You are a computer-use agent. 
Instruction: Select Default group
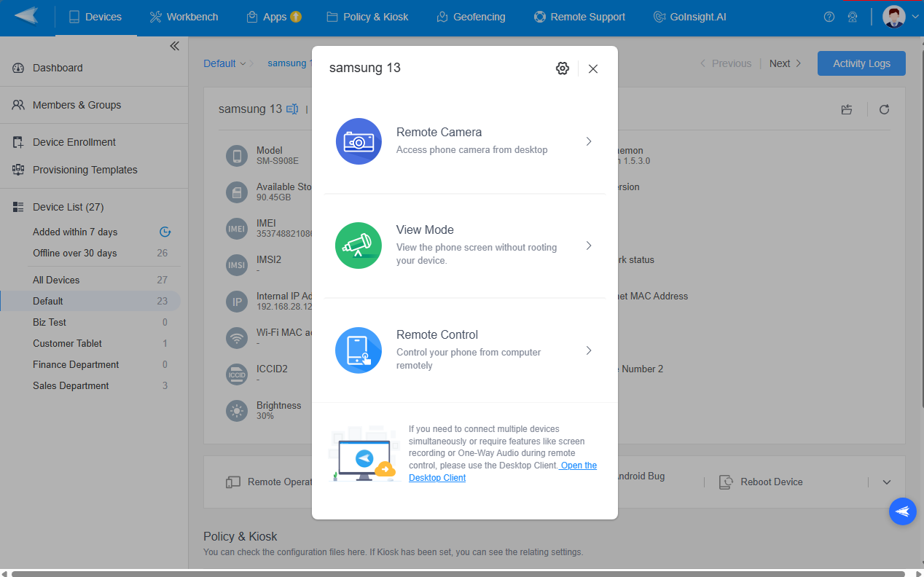pos(90,301)
